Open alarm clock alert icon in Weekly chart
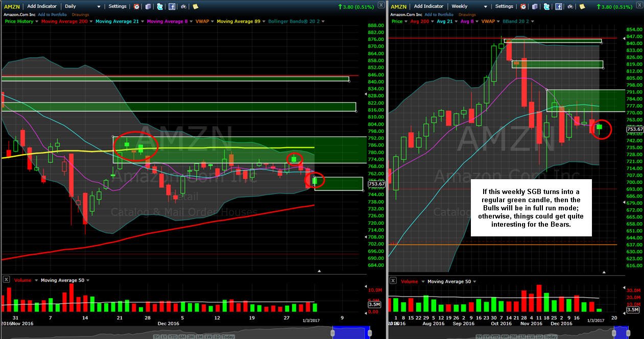644x339 pixels. click(x=523, y=7)
